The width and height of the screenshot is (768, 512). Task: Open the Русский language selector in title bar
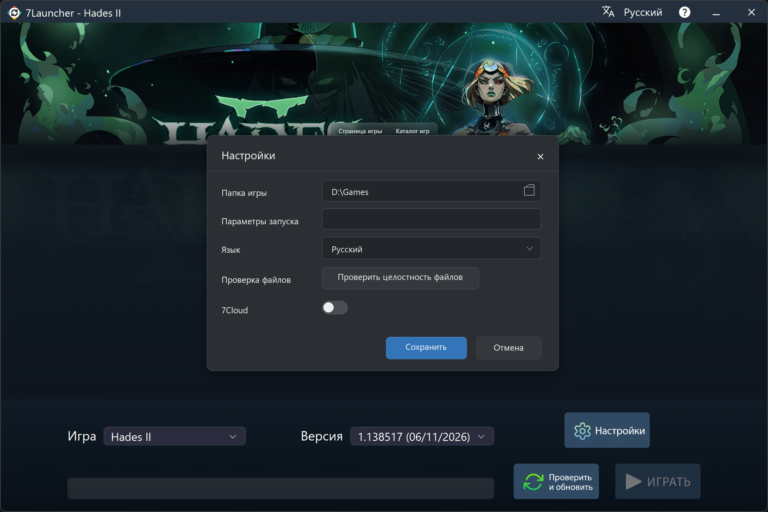click(x=643, y=12)
